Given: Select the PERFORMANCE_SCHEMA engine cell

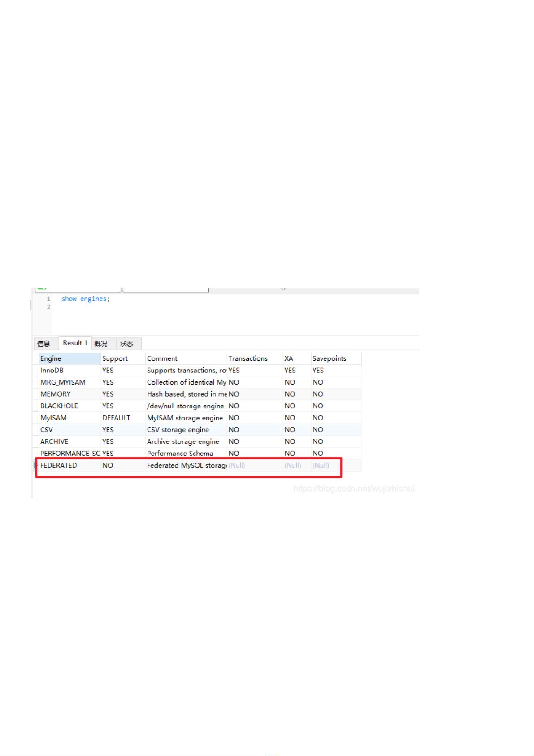Looking at the screenshot, I should click(x=69, y=454).
